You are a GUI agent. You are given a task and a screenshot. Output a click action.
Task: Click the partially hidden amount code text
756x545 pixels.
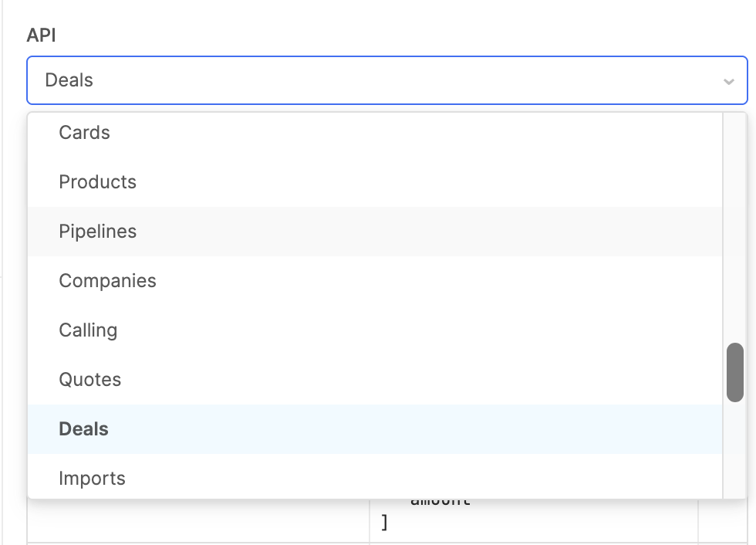coord(440,502)
